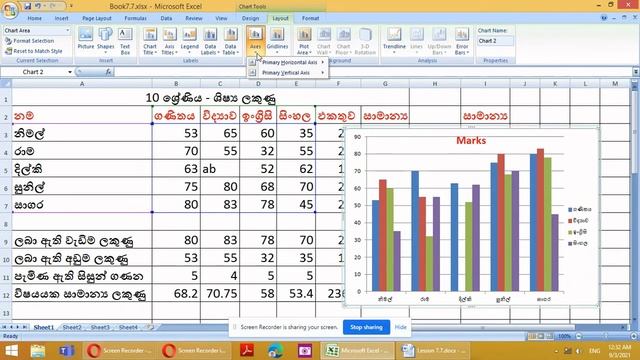
Task: Open the Legend options
Action: (x=189, y=41)
